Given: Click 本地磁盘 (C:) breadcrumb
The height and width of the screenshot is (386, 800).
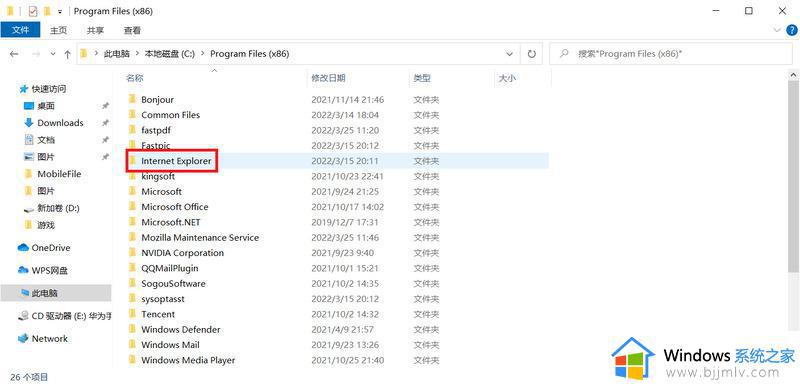Looking at the screenshot, I should coord(170,54).
